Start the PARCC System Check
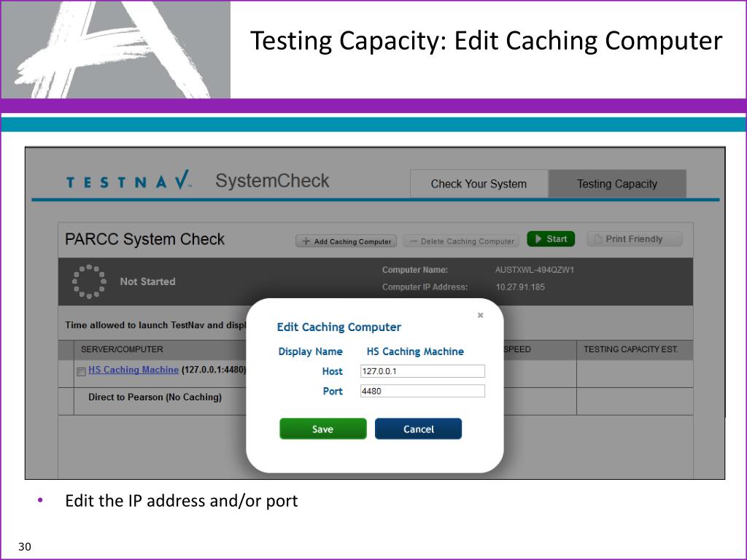747x560 pixels. [551, 239]
